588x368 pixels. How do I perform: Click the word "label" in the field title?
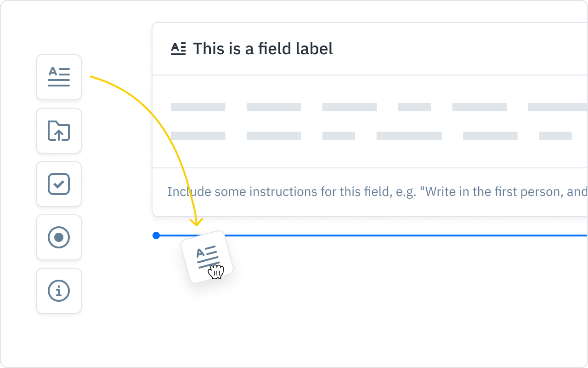314,49
